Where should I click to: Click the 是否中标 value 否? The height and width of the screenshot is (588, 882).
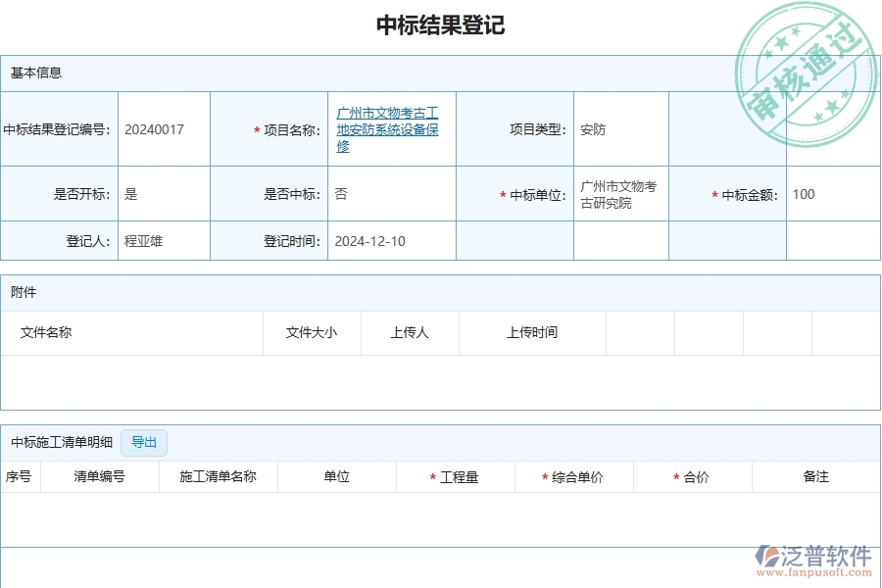(x=337, y=194)
